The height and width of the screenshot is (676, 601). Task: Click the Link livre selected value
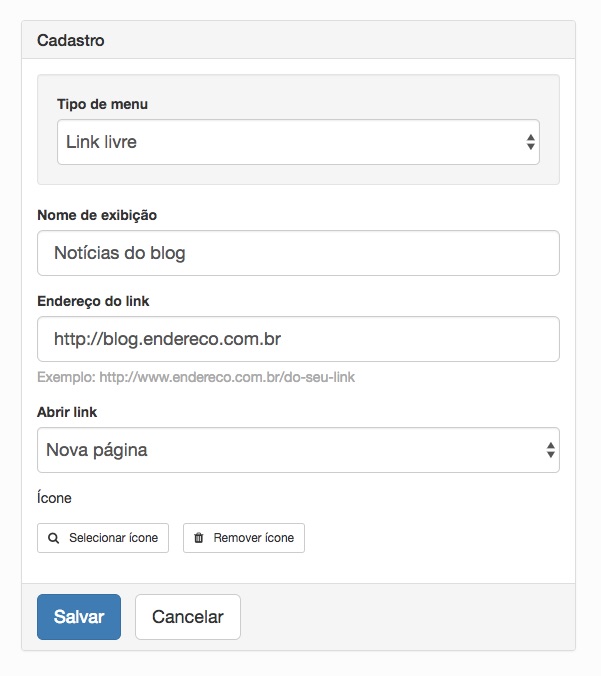pos(101,142)
